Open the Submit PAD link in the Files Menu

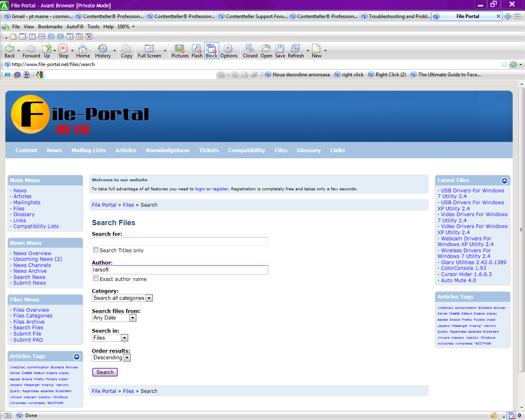coord(28,340)
